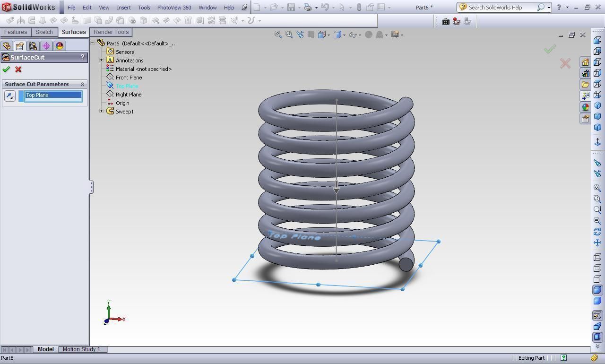Switch to the FeatureManager design tree tab
This screenshot has height=364, width=605.
click(6, 45)
